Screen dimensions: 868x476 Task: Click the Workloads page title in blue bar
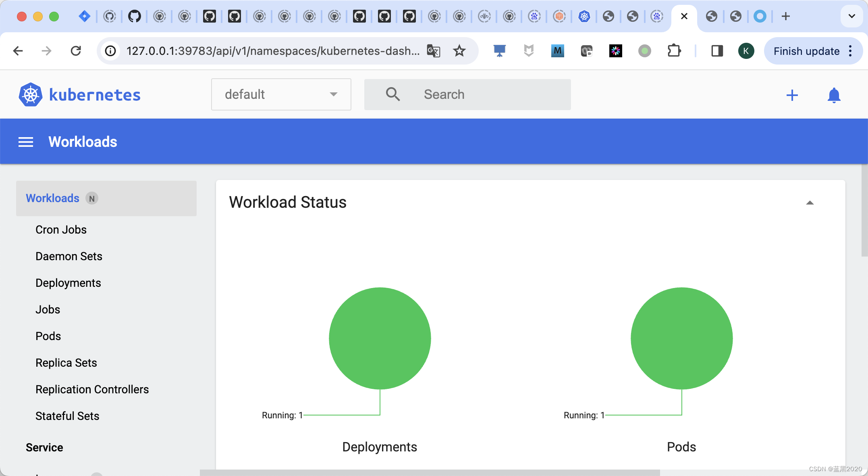(x=83, y=142)
